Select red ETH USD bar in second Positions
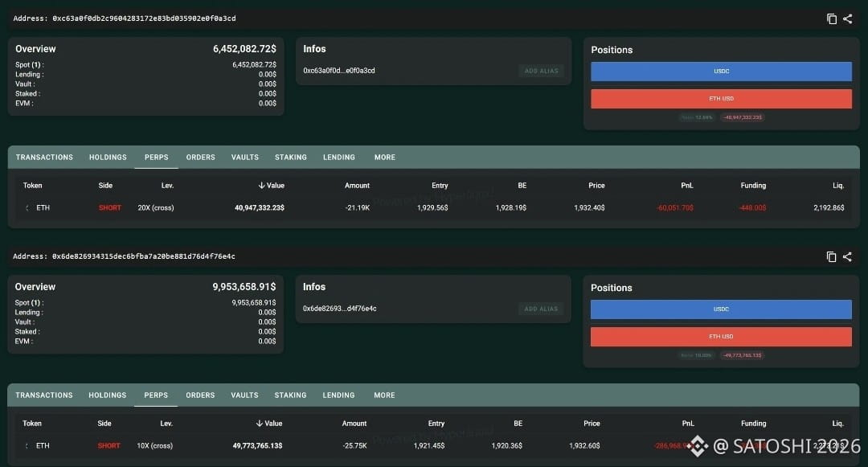The height and width of the screenshot is (467, 868). pyautogui.click(x=721, y=337)
